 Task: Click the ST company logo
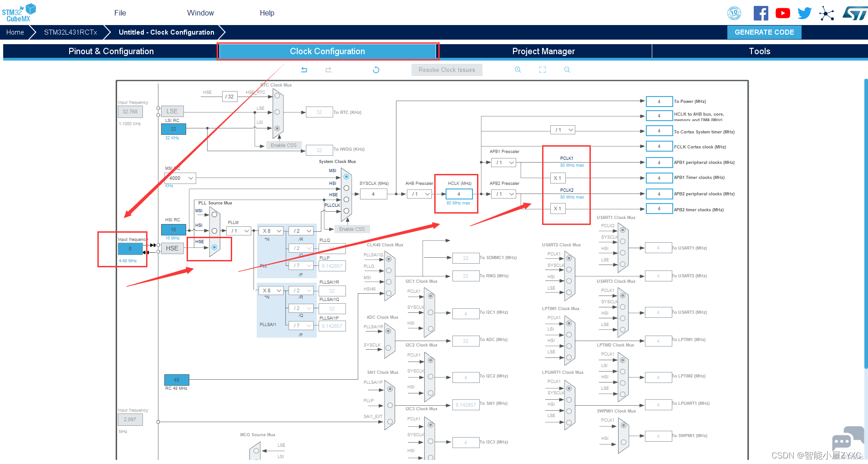pos(854,13)
